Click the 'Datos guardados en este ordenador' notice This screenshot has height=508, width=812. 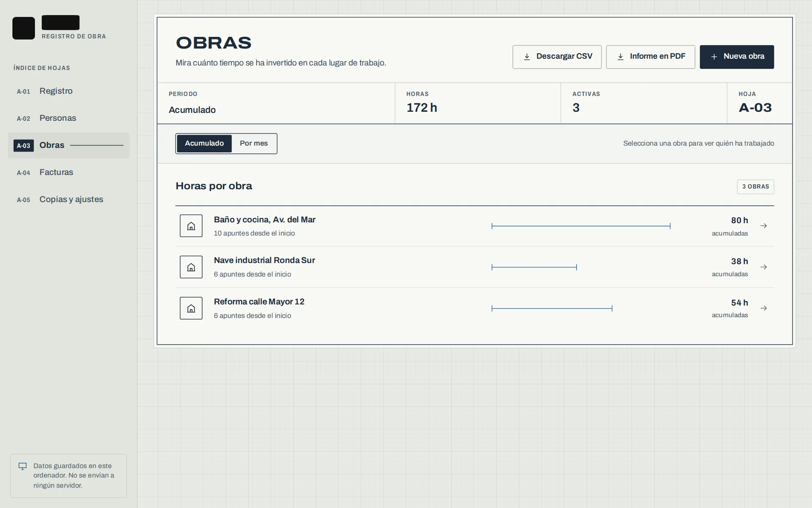(69, 476)
